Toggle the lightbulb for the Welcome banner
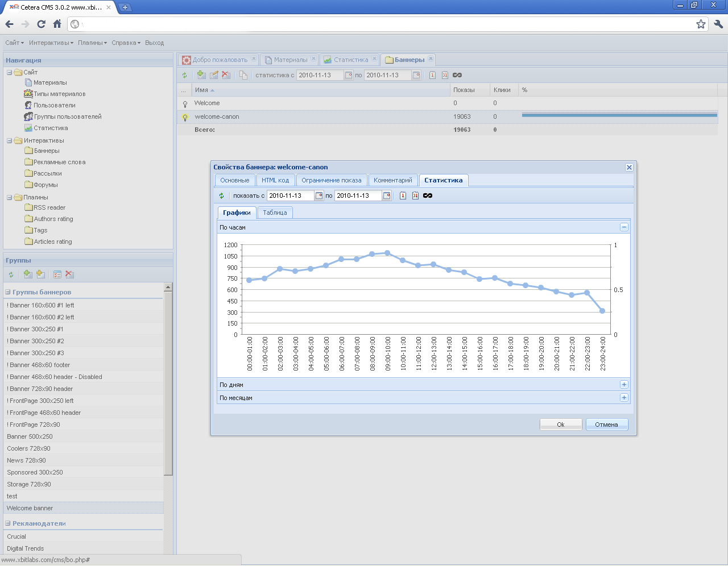728x566 pixels. point(185,104)
